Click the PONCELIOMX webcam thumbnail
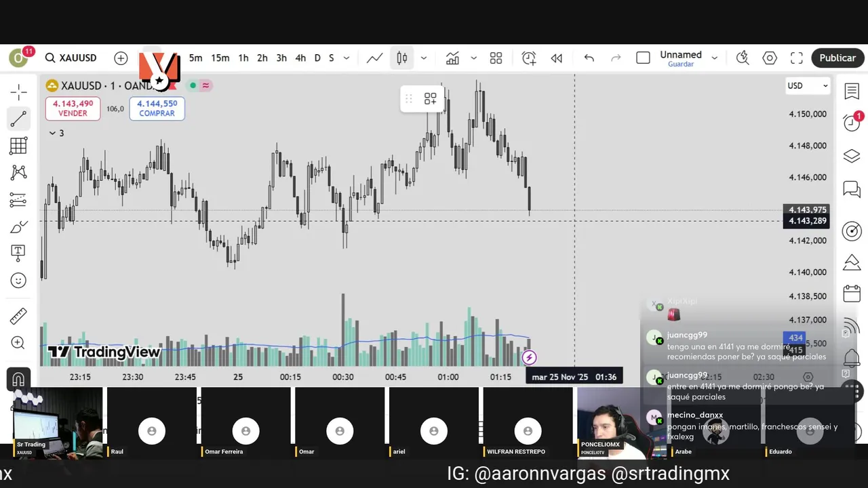 point(621,422)
